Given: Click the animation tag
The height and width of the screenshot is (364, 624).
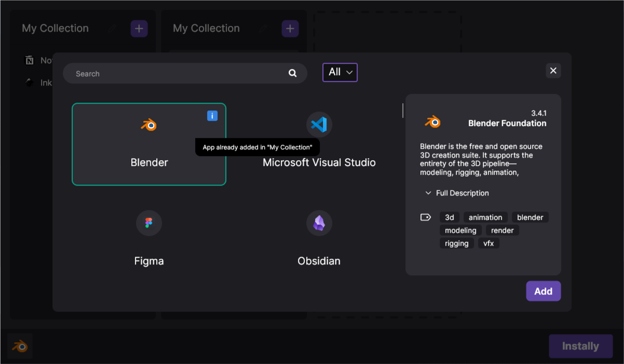Looking at the screenshot, I should (x=485, y=217).
